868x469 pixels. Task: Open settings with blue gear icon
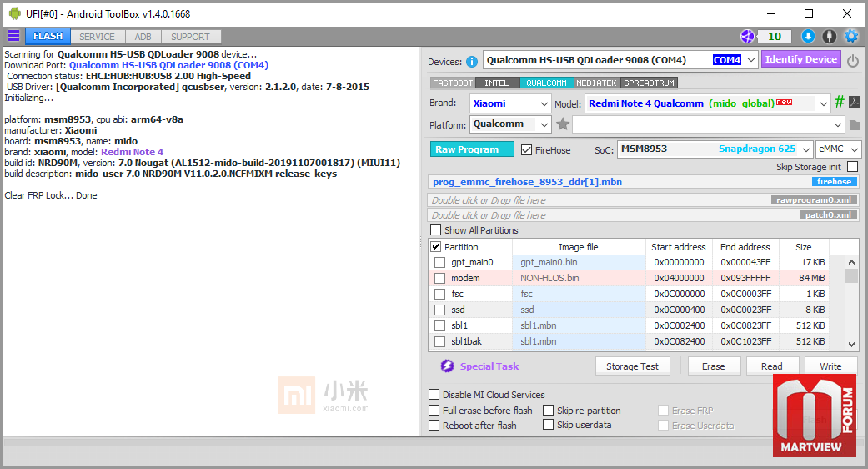click(x=850, y=37)
